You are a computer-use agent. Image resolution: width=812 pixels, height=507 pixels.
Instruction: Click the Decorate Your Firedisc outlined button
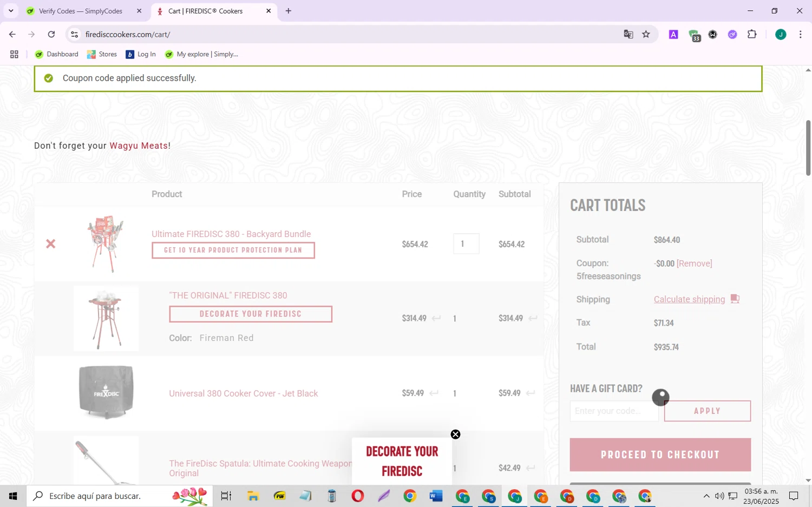[251, 314]
